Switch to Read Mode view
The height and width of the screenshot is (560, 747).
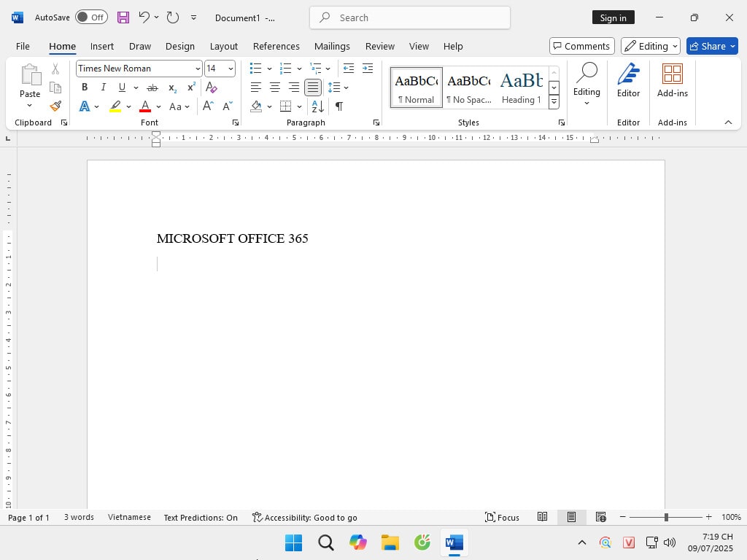tap(542, 517)
